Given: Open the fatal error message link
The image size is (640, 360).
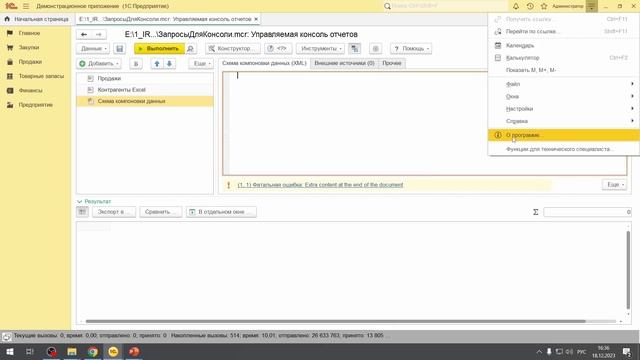Looking at the screenshot, I should coord(320,185).
